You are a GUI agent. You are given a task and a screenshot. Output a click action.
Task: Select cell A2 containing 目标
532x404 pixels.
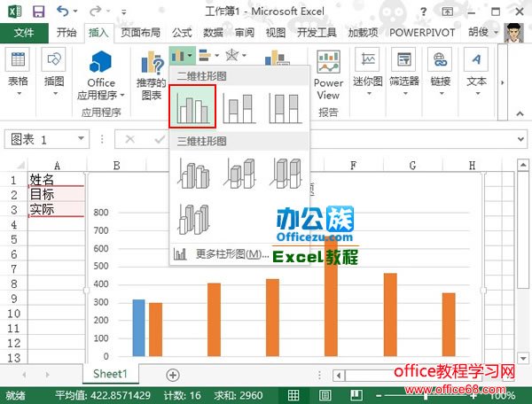[x=57, y=194]
